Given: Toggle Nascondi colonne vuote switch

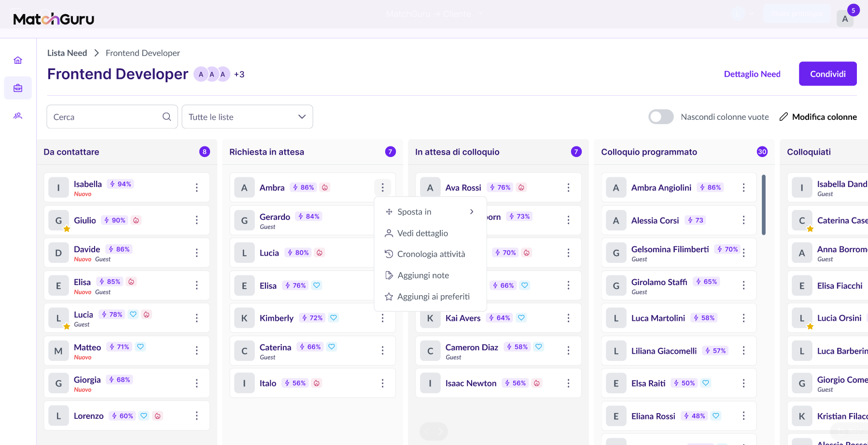Looking at the screenshot, I should coord(661,116).
